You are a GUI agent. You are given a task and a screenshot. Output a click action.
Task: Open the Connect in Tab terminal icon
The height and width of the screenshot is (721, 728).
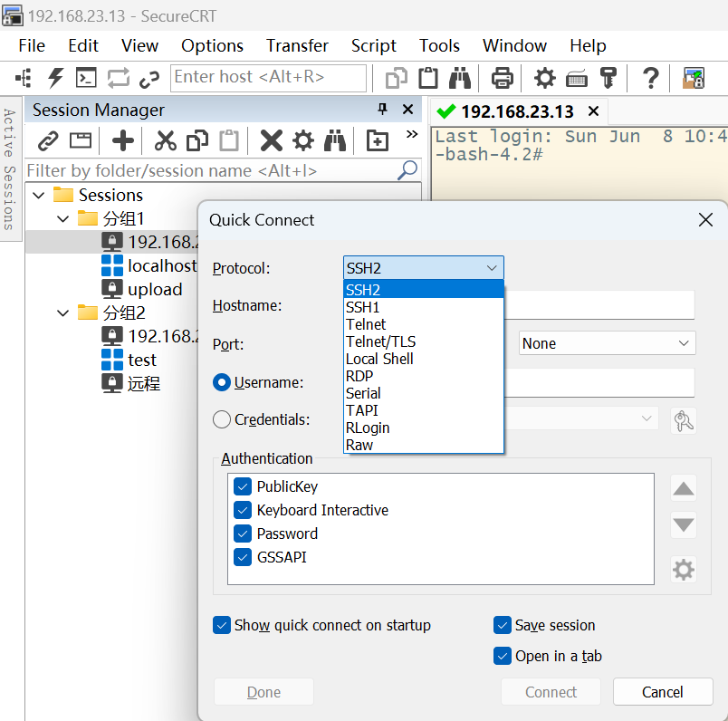point(86,78)
